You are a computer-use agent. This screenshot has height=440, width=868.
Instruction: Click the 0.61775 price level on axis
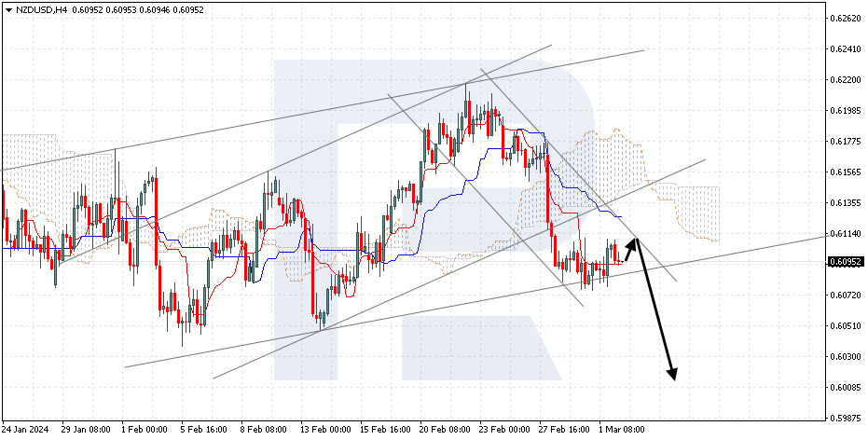(x=844, y=142)
